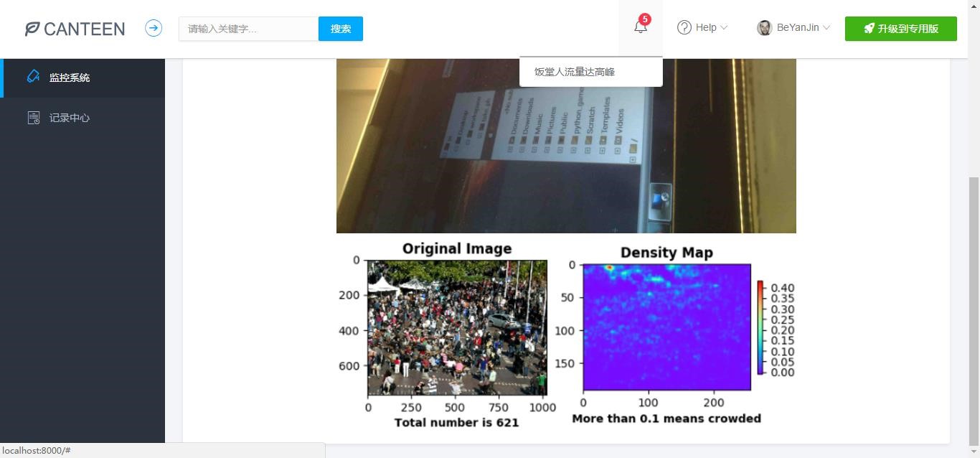Image resolution: width=980 pixels, height=458 pixels.
Task: Click the 'Total number is 621' caption
Action: click(456, 422)
